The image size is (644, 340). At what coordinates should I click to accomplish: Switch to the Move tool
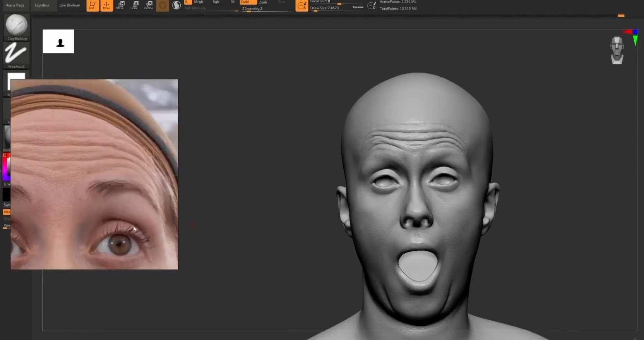pyautogui.click(x=120, y=5)
